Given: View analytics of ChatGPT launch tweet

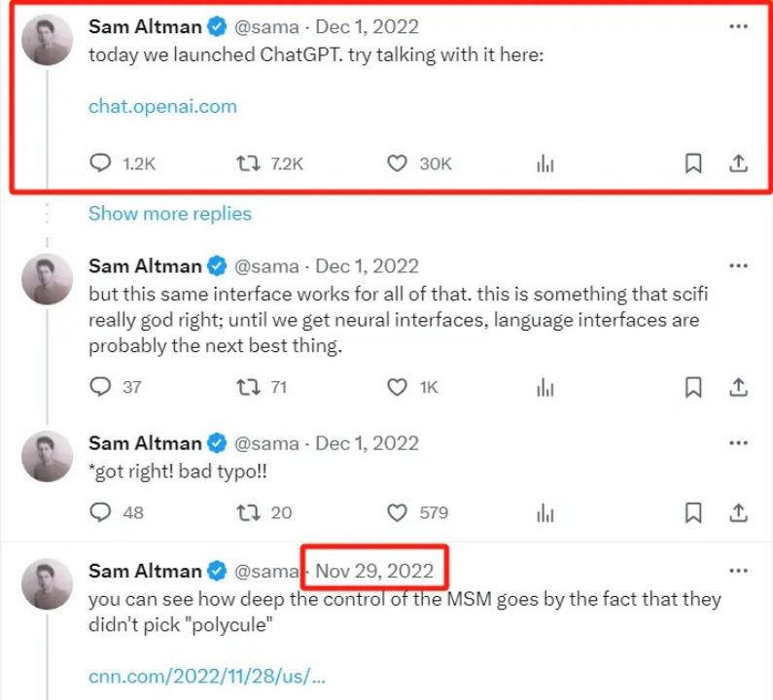Looking at the screenshot, I should tap(545, 163).
